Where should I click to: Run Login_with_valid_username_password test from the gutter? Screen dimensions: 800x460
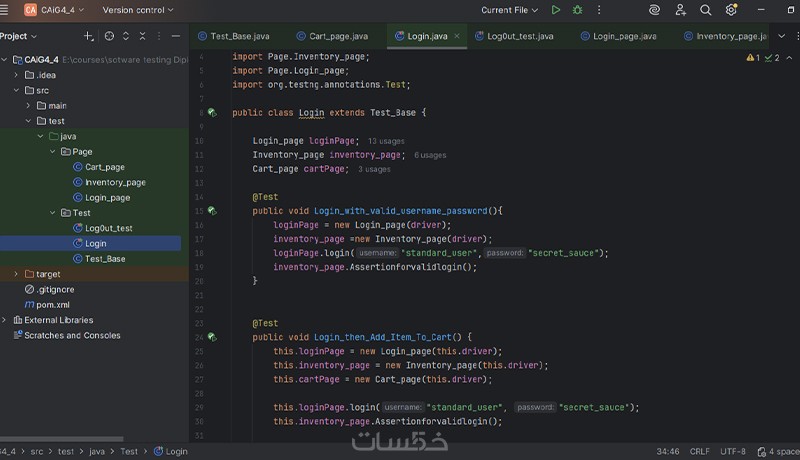pyautogui.click(x=212, y=211)
